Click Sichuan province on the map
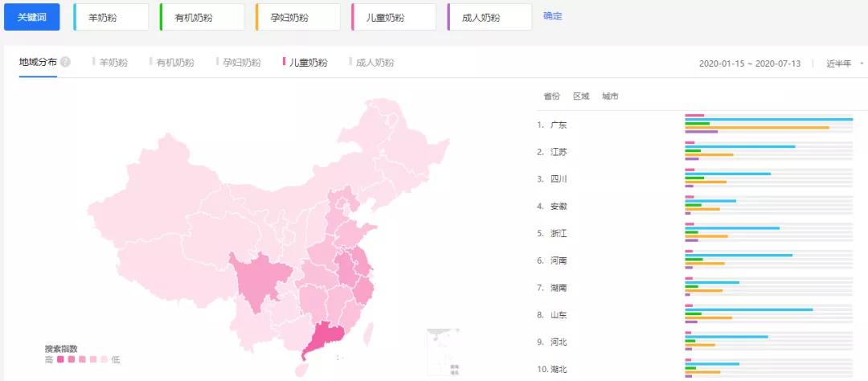This screenshot has width=868, height=381. point(260,280)
